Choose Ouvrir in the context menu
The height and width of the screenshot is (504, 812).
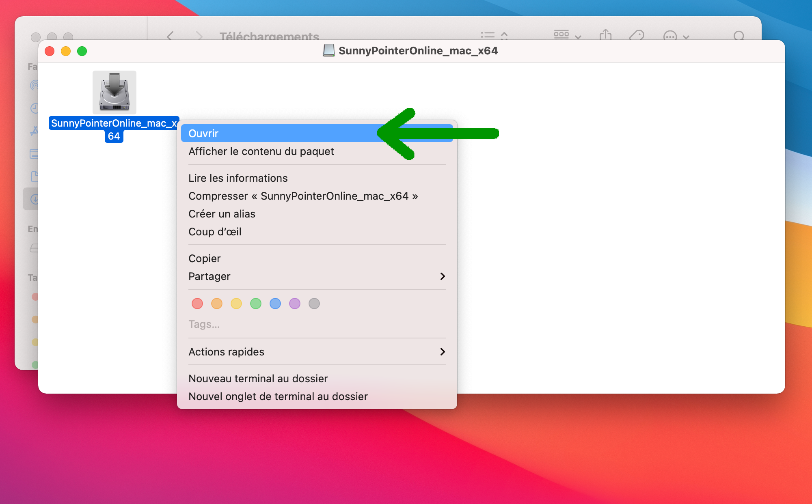(x=203, y=134)
